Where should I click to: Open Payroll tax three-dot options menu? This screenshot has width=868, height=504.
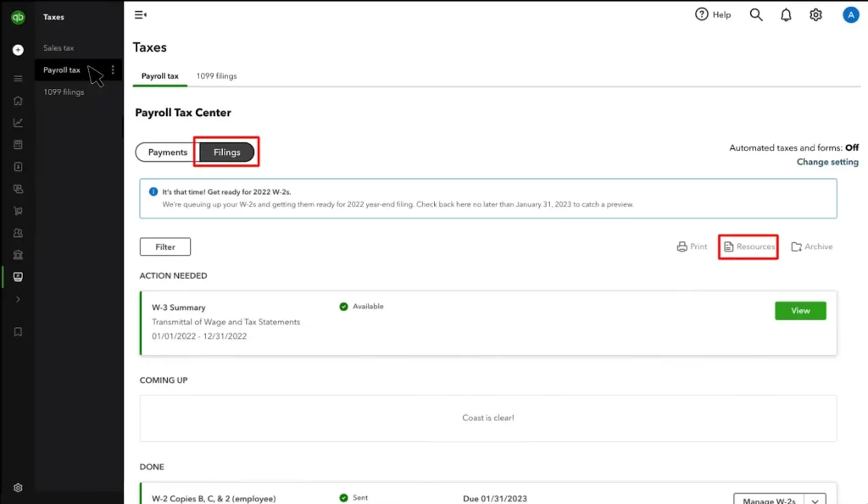[x=113, y=70]
